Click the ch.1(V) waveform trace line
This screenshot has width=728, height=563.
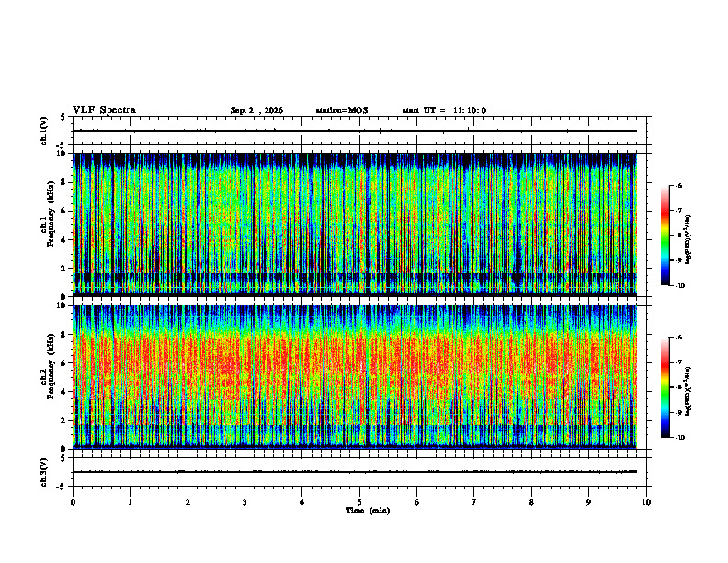(355, 131)
